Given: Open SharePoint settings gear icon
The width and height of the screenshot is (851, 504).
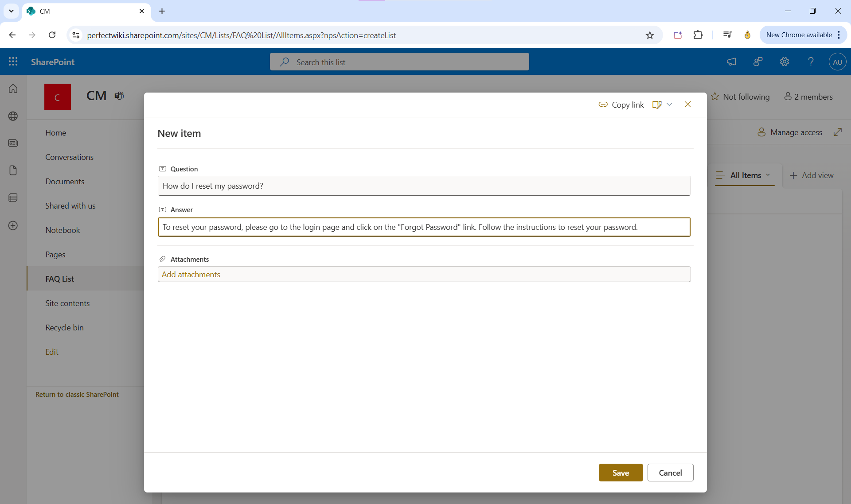Looking at the screenshot, I should coord(784,62).
